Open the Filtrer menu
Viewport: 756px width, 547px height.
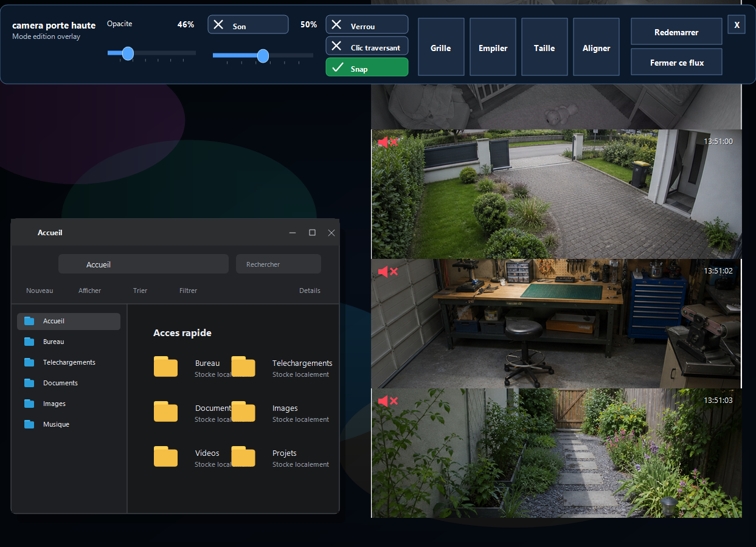188,291
